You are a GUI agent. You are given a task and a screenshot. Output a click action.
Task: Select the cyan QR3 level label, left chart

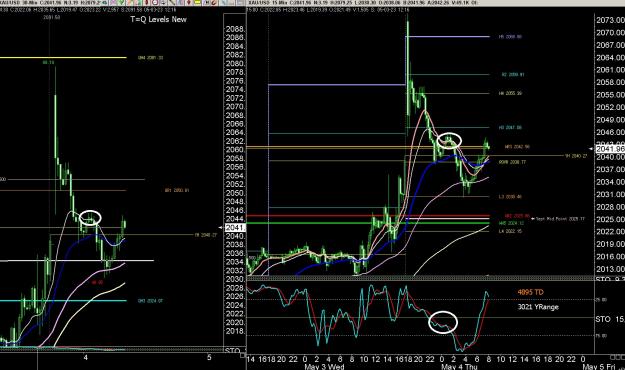click(150, 301)
